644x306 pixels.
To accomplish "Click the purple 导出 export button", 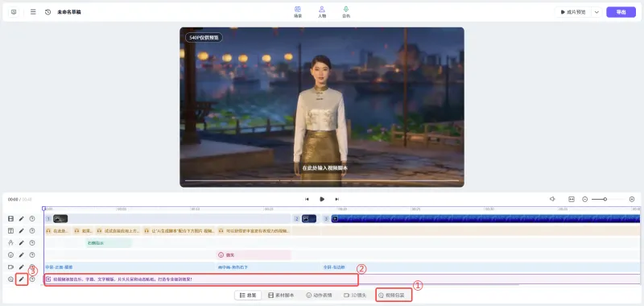I will [621, 12].
